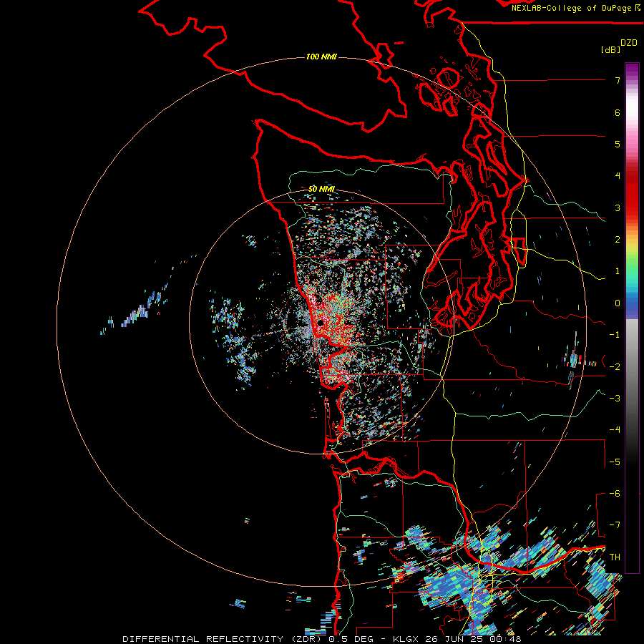Pick the white band of the ZDR color bar
The width and height of the screenshot is (644, 644).
tap(632, 107)
